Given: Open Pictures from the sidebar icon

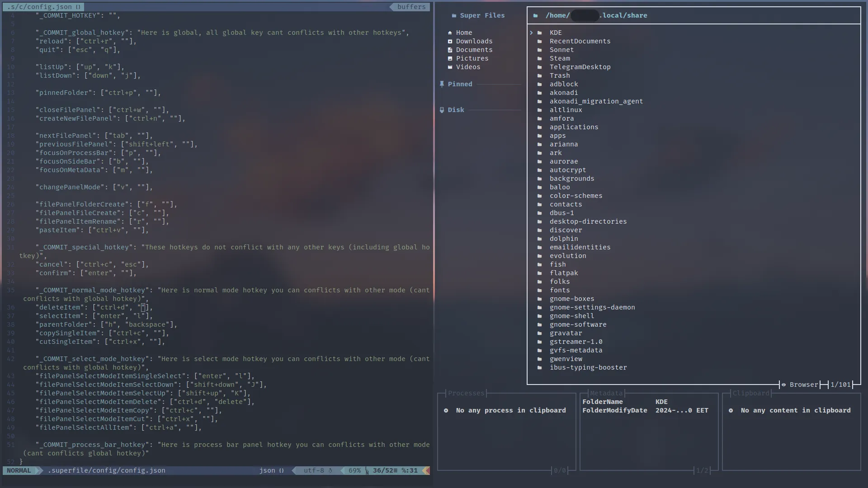Looking at the screenshot, I should click(450, 58).
